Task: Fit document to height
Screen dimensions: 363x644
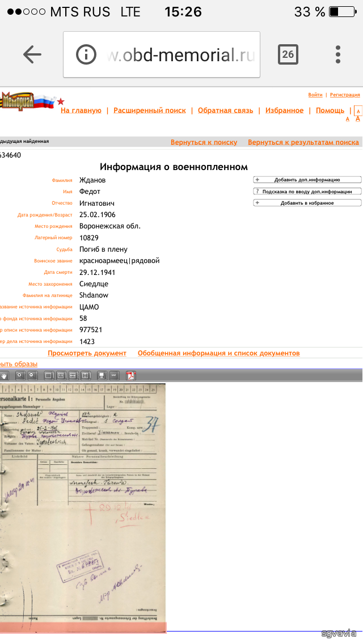Action: click(85, 375)
